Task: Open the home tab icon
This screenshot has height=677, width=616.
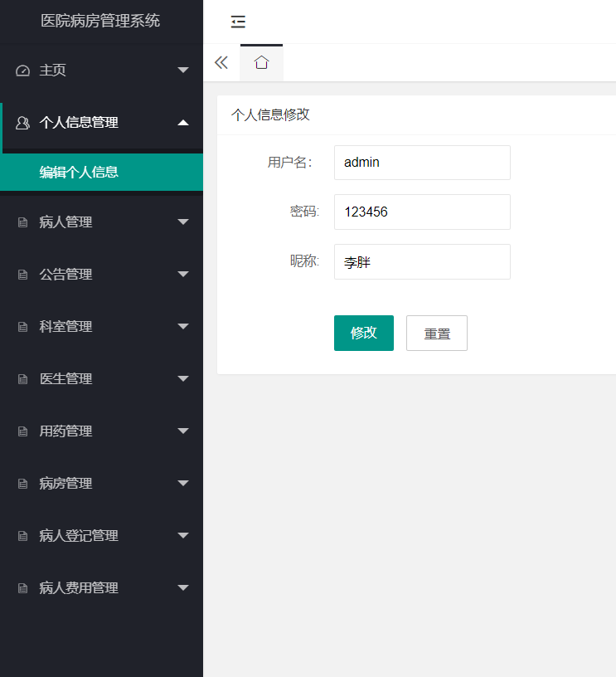Action: (261, 62)
